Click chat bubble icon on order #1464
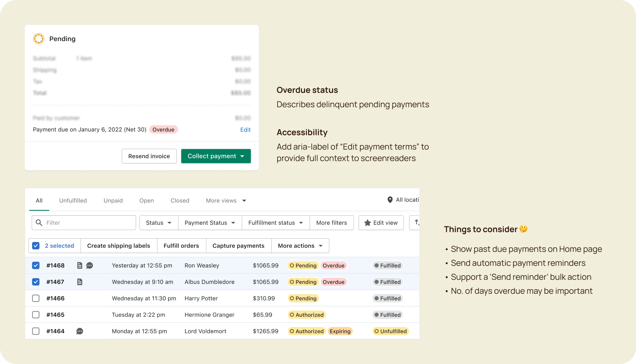 coord(79,331)
